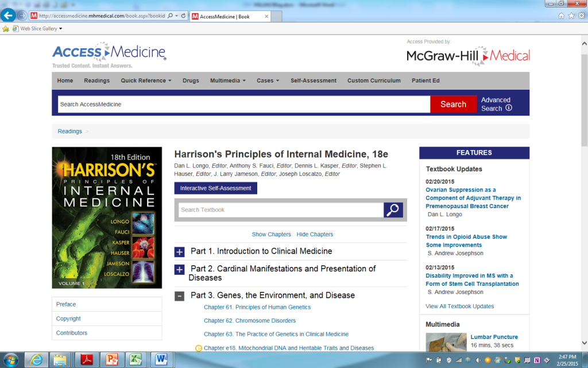Click the Lumbar Puncture video thumbnail
This screenshot has width=588, height=368.
coord(446,342)
